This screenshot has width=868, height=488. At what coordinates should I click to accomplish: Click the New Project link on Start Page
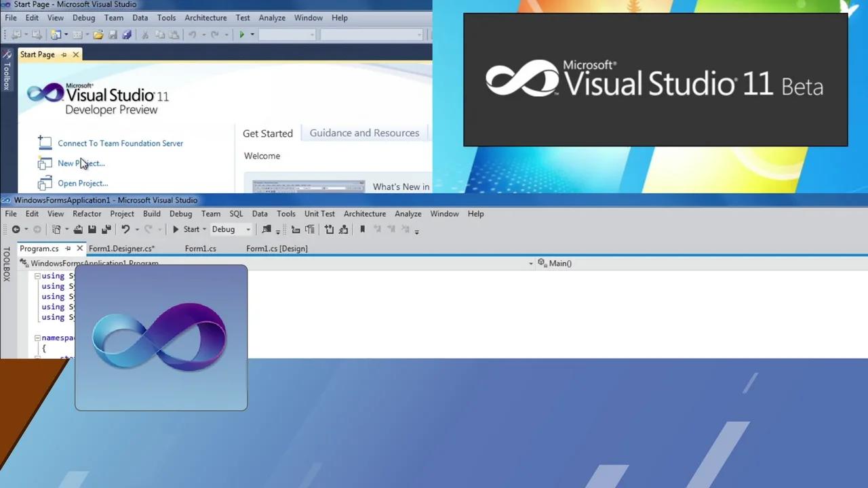[x=81, y=163]
